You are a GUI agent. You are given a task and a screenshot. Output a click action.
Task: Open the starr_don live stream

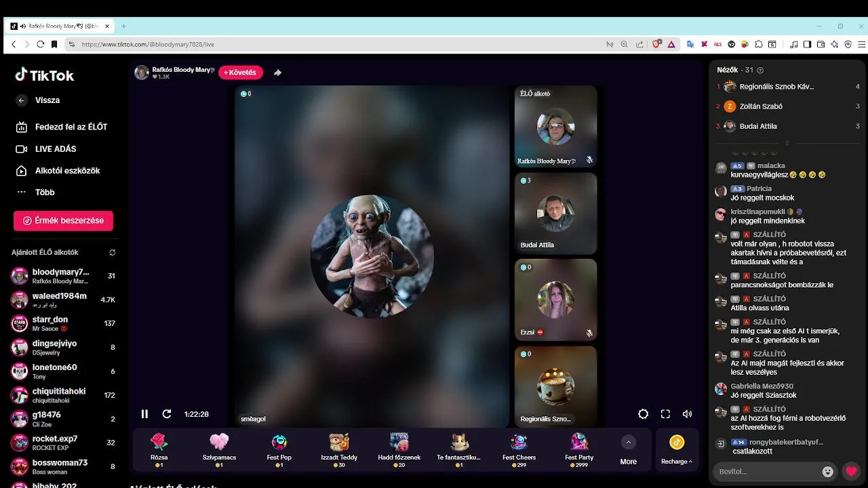pos(63,323)
